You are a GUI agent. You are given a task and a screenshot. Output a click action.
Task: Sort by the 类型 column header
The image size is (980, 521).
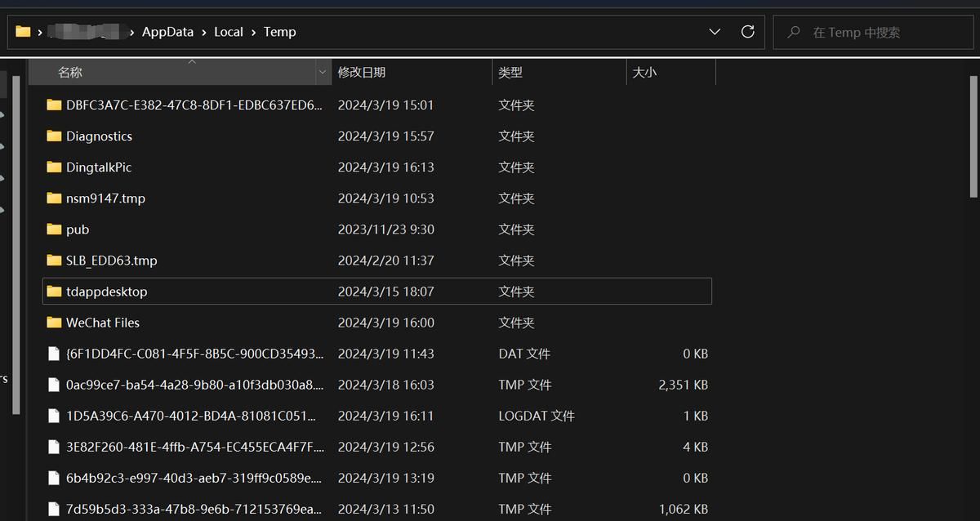tap(510, 73)
